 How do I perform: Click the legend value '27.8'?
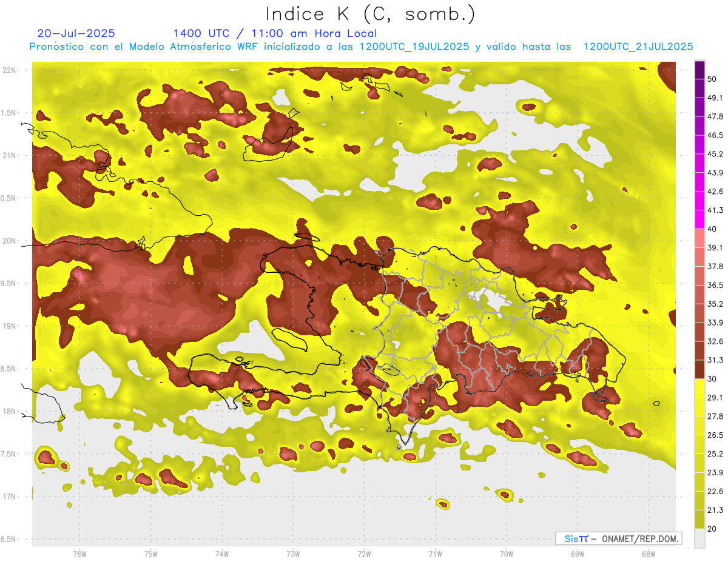click(715, 416)
